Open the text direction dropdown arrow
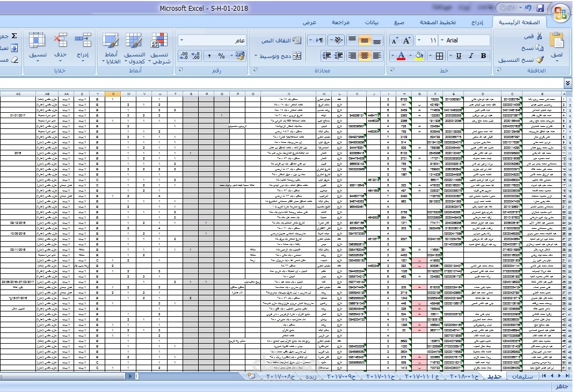574x392 pixels. pos(310,40)
